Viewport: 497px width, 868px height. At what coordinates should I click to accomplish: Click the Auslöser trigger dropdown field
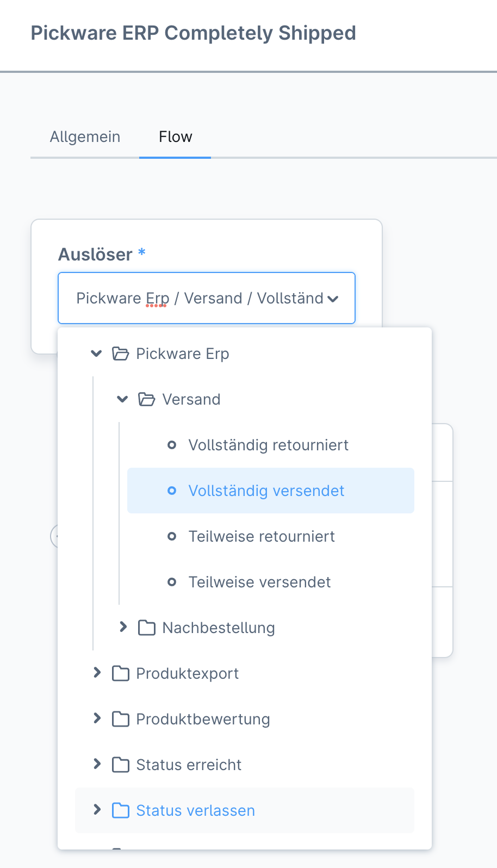(x=206, y=298)
